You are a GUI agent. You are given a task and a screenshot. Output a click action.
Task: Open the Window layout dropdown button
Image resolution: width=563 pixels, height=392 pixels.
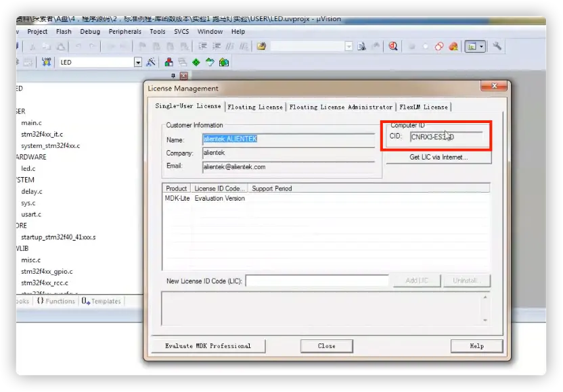(x=482, y=46)
